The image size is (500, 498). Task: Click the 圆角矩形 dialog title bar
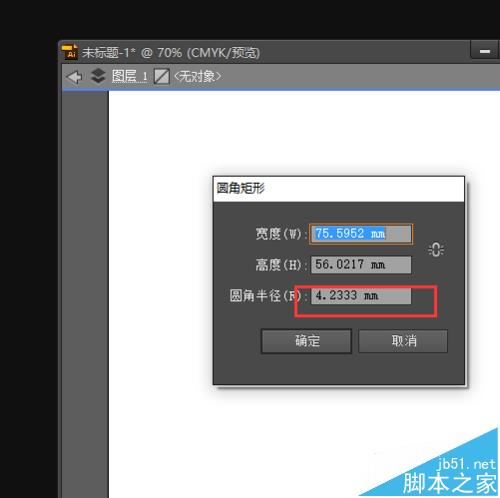(339, 189)
